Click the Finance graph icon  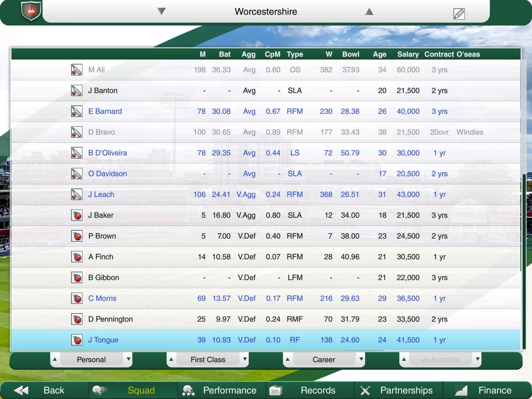[461, 390]
